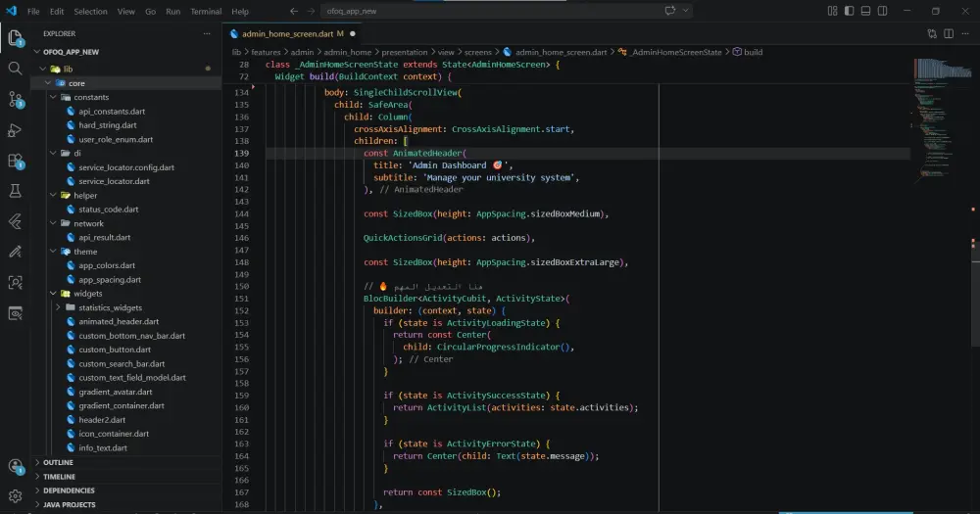Open the Manage settings gear

[x=15, y=496]
